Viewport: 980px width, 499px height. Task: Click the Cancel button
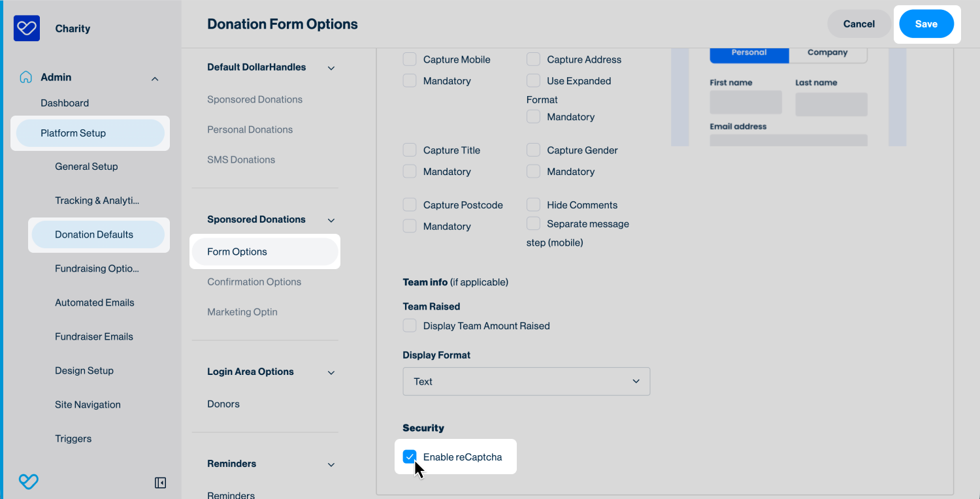[x=858, y=24]
